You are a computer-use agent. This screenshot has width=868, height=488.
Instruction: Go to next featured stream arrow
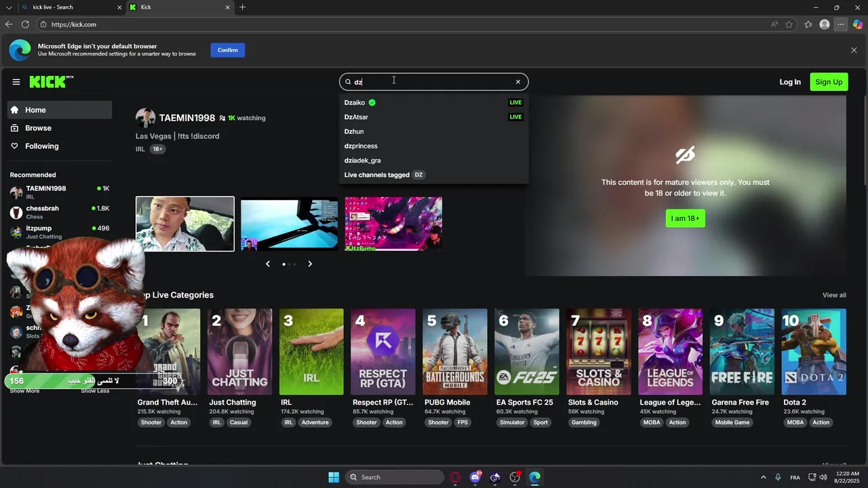(x=310, y=264)
